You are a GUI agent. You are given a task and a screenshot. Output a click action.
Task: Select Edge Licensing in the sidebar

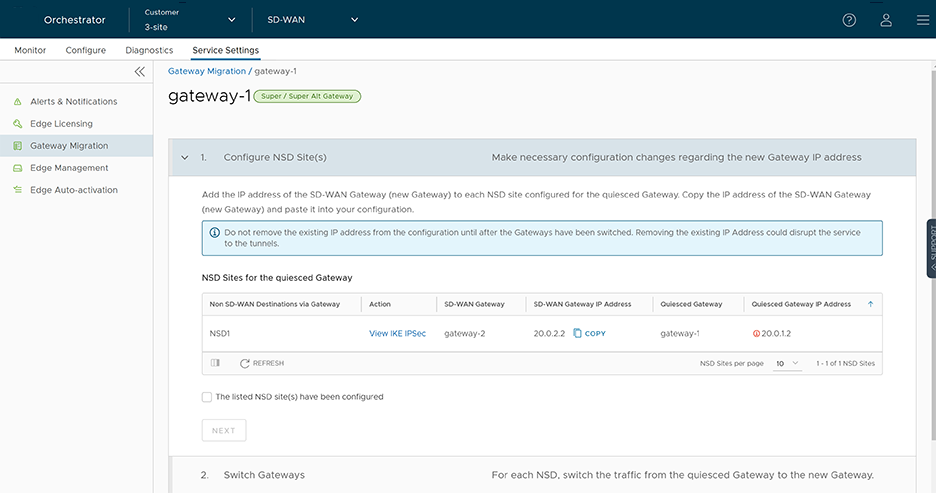pos(61,124)
